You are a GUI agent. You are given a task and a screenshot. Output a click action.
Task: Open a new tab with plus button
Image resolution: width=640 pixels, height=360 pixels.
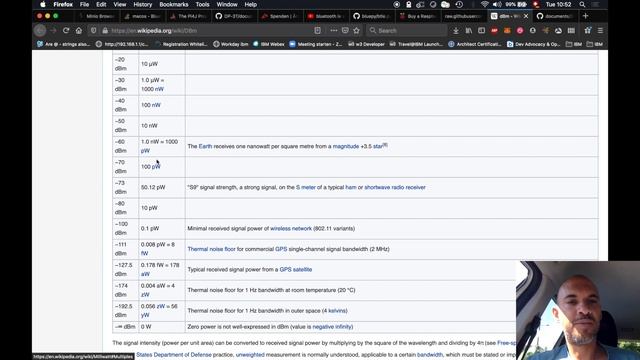(586, 16)
